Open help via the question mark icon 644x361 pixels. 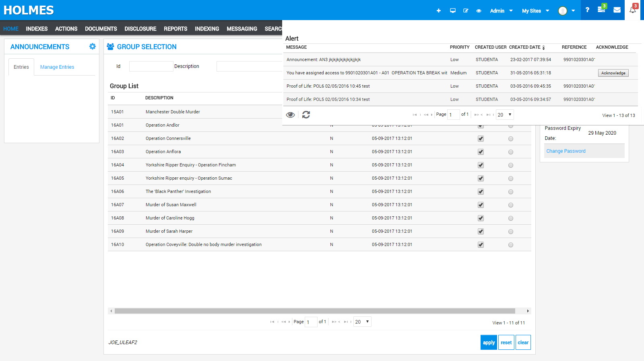587,10
